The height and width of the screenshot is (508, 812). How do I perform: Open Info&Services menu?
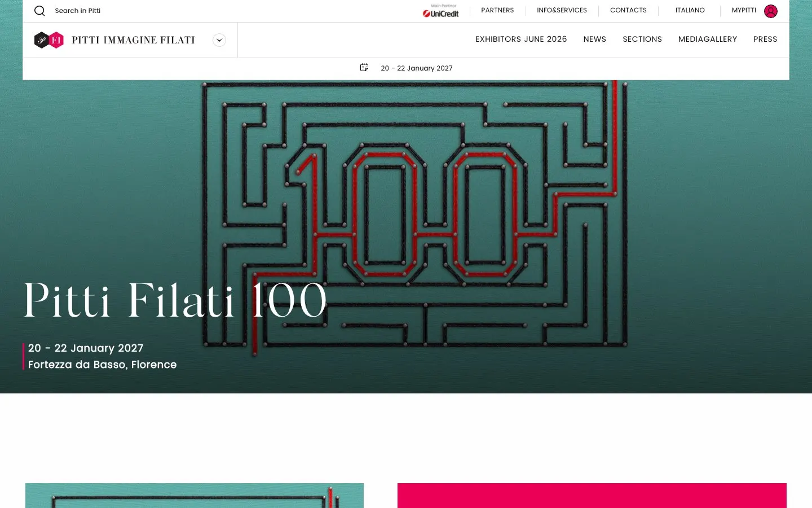(x=562, y=10)
